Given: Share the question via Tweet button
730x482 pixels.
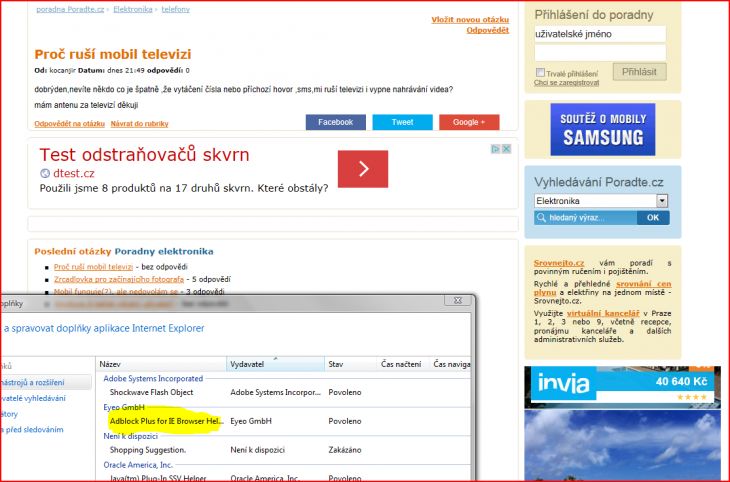Looking at the screenshot, I should tap(402, 122).
